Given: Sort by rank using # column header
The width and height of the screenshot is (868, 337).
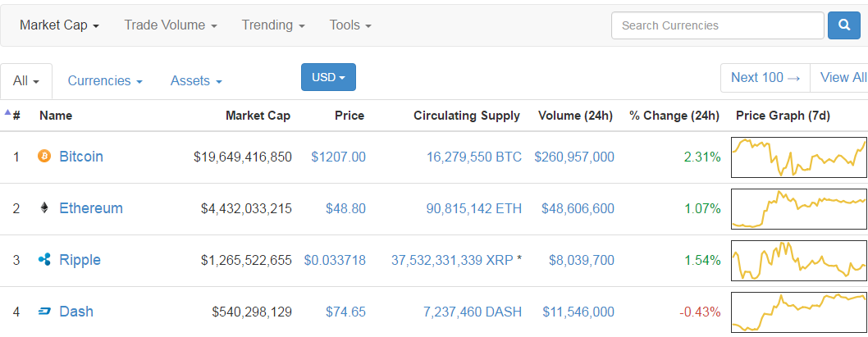Looking at the screenshot, I should (16, 116).
